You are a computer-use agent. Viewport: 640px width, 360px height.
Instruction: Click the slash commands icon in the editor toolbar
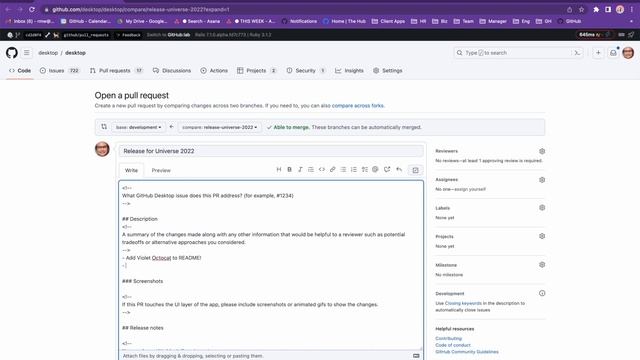[x=416, y=170]
